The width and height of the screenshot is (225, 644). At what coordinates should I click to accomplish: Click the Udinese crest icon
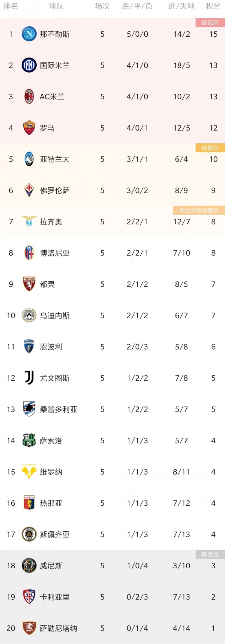click(x=29, y=315)
